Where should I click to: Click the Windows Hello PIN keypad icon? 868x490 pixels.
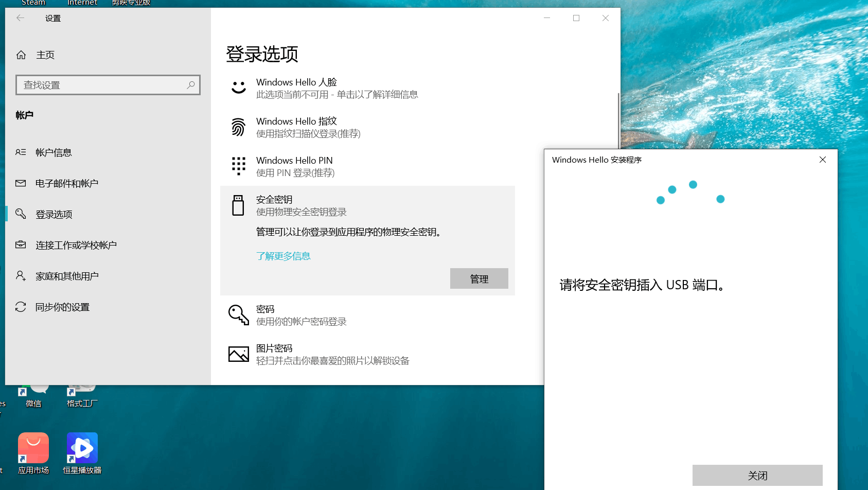(238, 166)
